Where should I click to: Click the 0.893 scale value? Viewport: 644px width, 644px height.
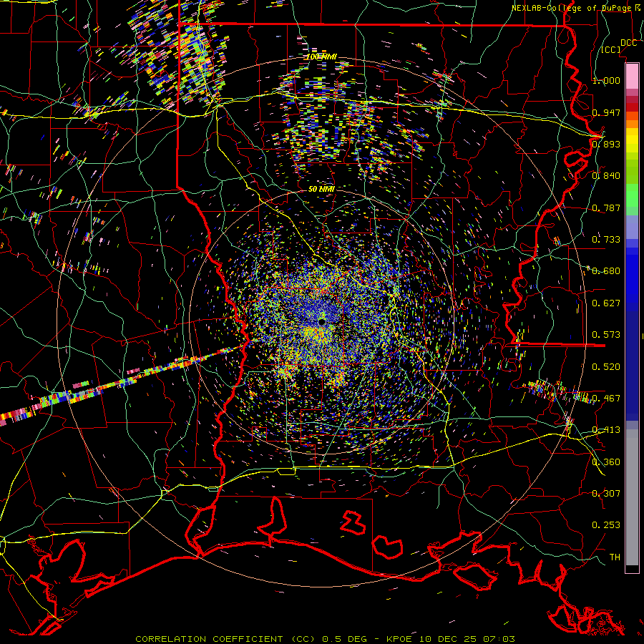click(x=606, y=144)
